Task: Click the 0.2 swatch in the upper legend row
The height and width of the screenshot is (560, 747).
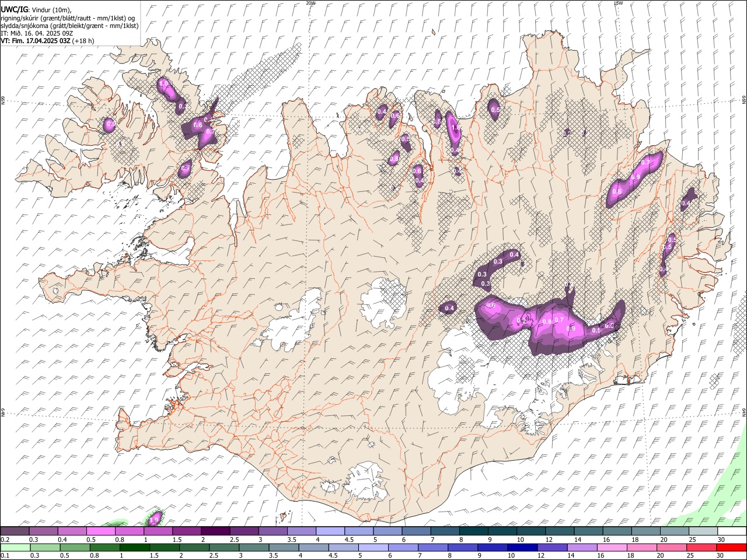Action: click(15, 531)
